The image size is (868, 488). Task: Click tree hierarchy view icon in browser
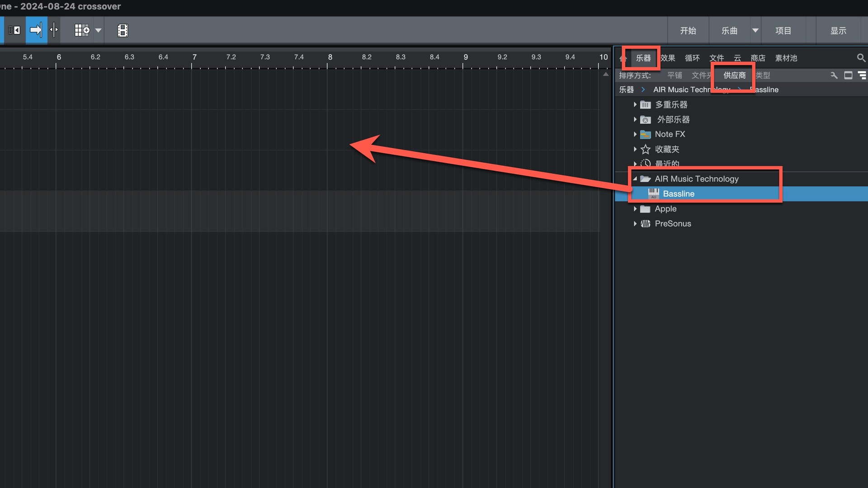(x=862, y=75)
